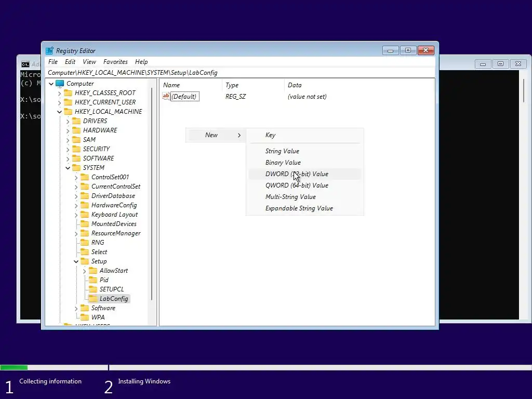Click the HKEY_LOCAL_MACHINE folder icon
The image size is (532, 399).
click(x=68, y=111)
